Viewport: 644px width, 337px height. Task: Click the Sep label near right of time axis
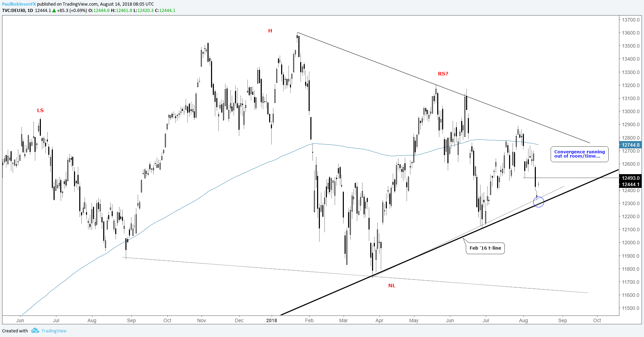point(563,320)
